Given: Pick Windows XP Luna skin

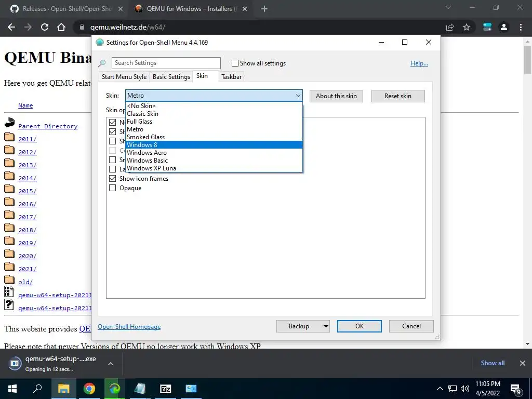Looking at the screenshot, I should click(x=214, y=168).
